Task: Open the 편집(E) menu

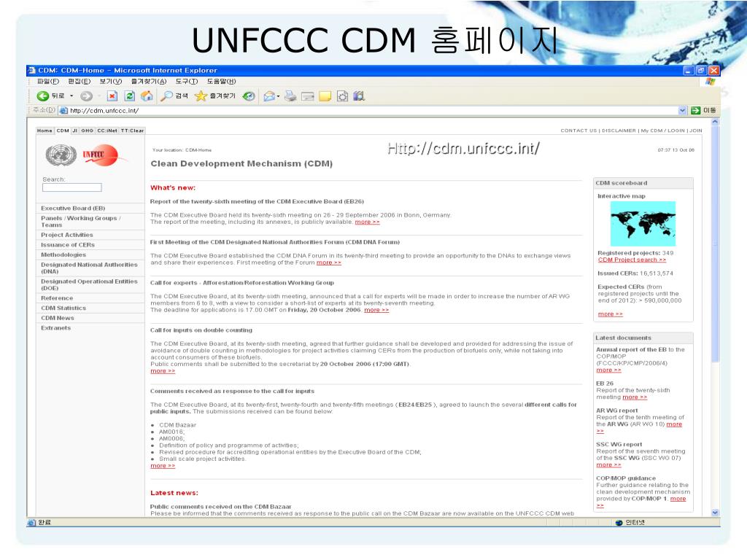Action: click(79, 82)
